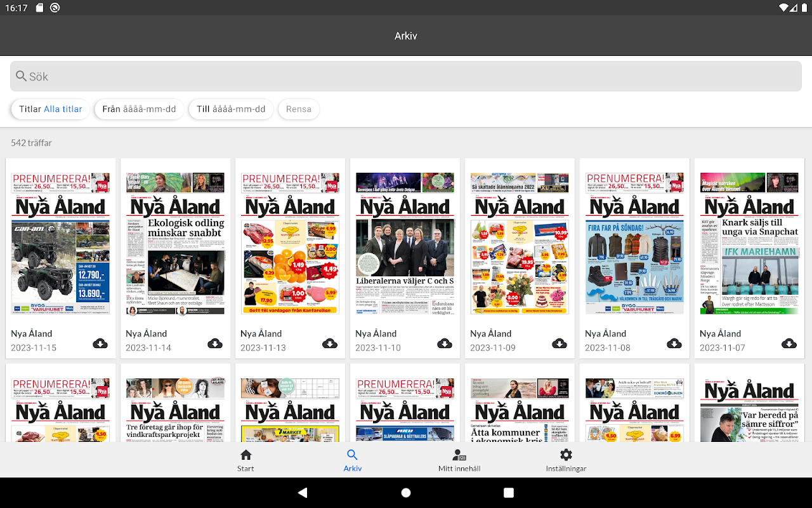Focus the Sök search field
Screen dimensions: 812x508
coord(406,76)
